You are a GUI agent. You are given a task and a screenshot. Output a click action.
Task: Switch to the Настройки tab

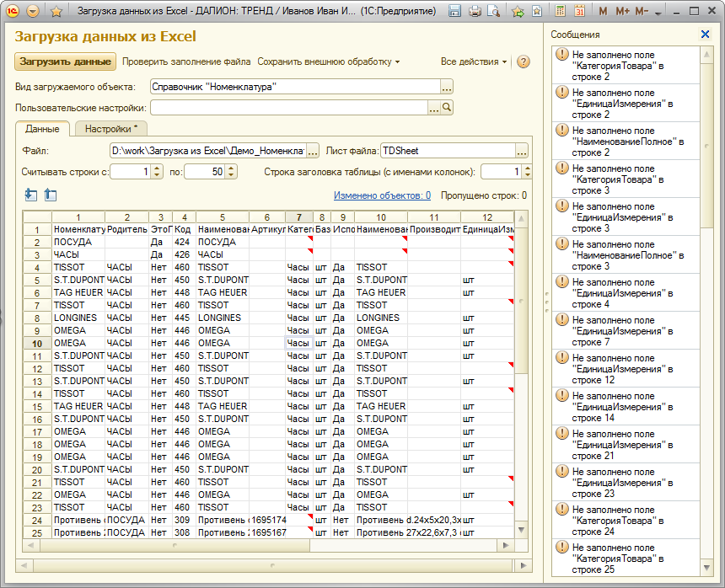pyautogui.click(x=111, y=129)
